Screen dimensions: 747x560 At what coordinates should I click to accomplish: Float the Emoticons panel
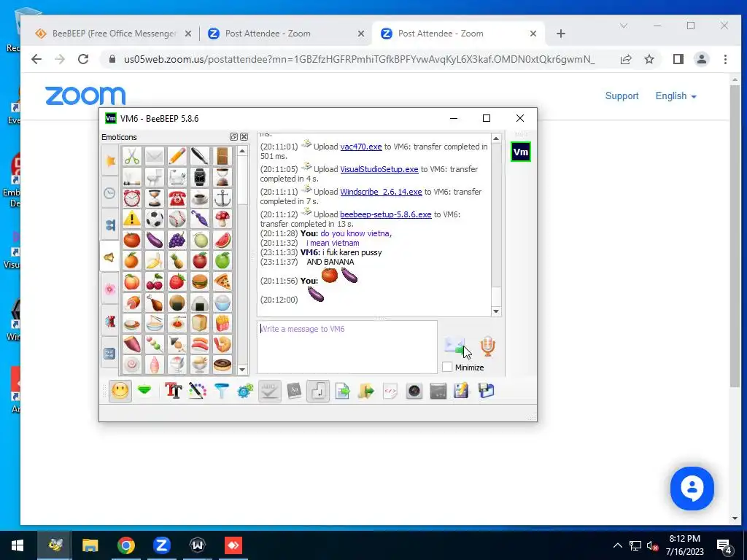233,136
